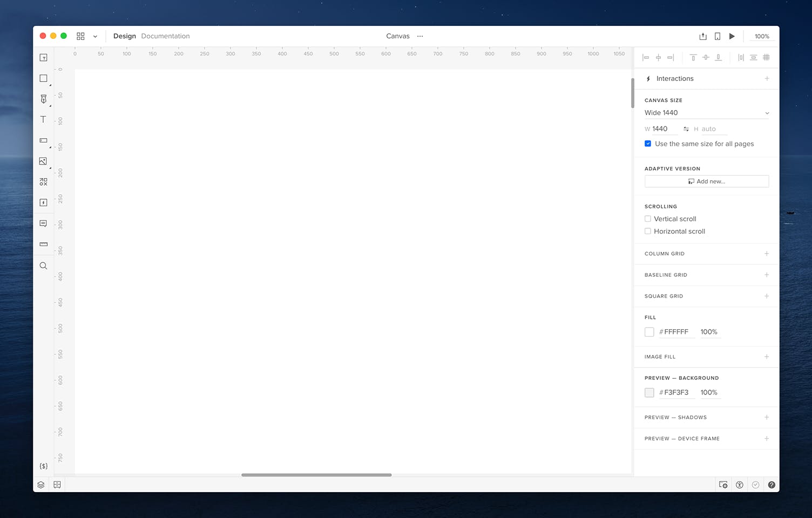Expand the Column Grid section
Viewport: 812px width, 518px height.
(x=767, y=253)
